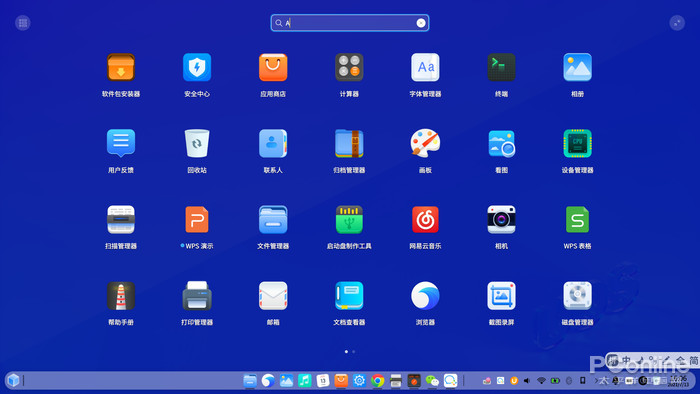Open calendar in the dock

(x=323, y=381)
